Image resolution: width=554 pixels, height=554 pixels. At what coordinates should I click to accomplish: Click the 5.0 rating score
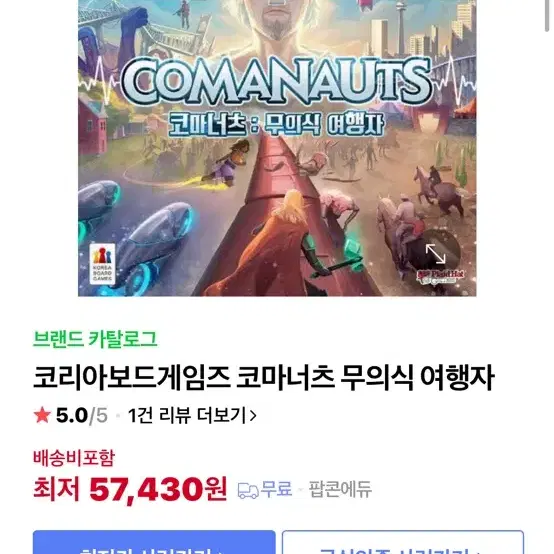click(72, 415)
